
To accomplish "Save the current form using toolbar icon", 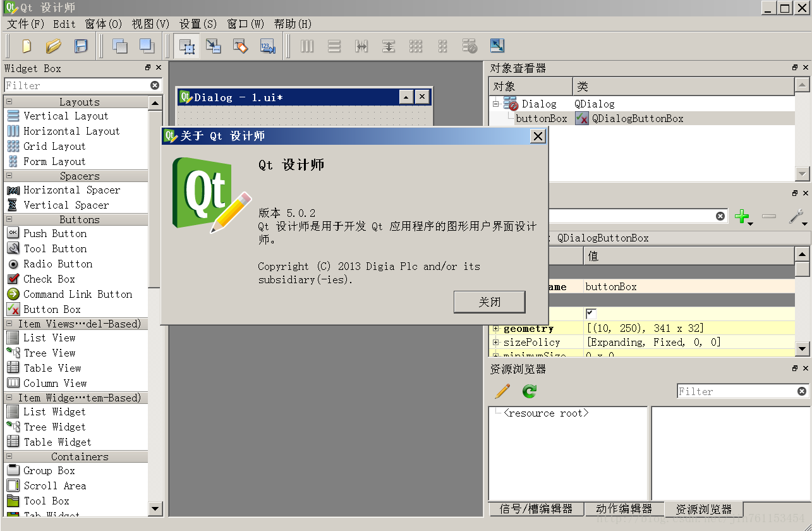I will point(80,46).
